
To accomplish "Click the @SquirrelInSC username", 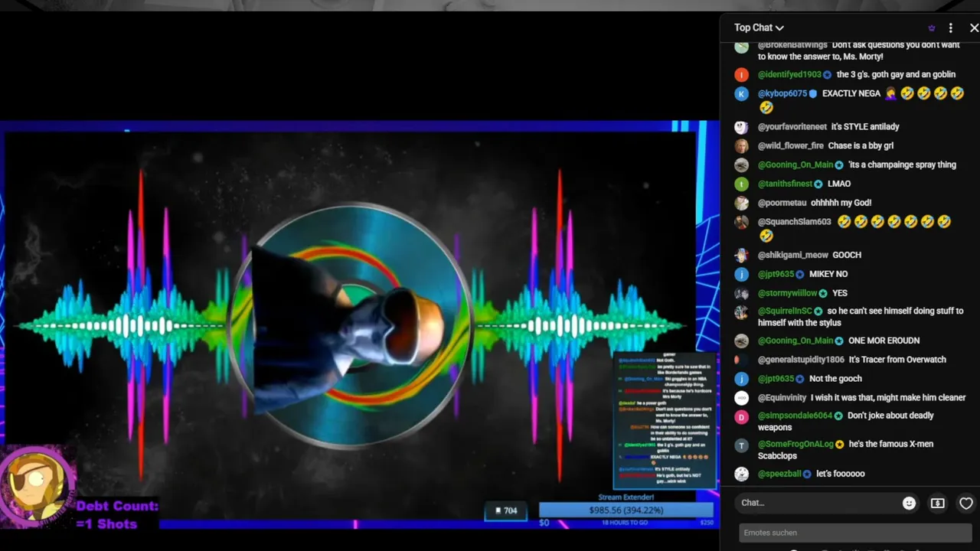I will click(785, 311).
